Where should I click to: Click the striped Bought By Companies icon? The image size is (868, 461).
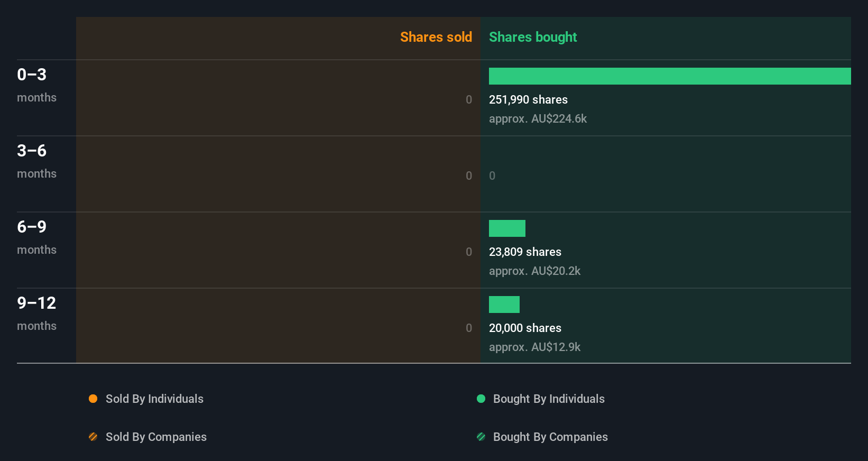[481, 437]
